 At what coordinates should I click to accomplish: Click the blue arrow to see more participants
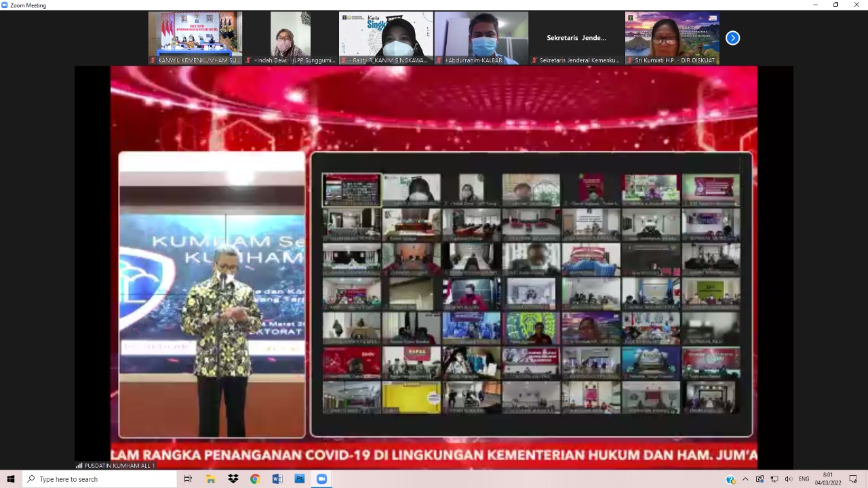[732, 38]
